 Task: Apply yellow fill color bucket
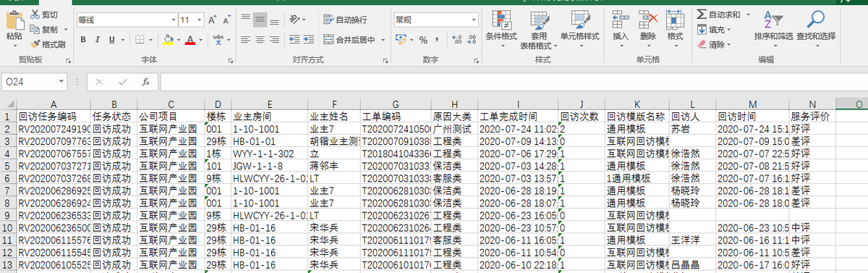(x=167, y=39)
